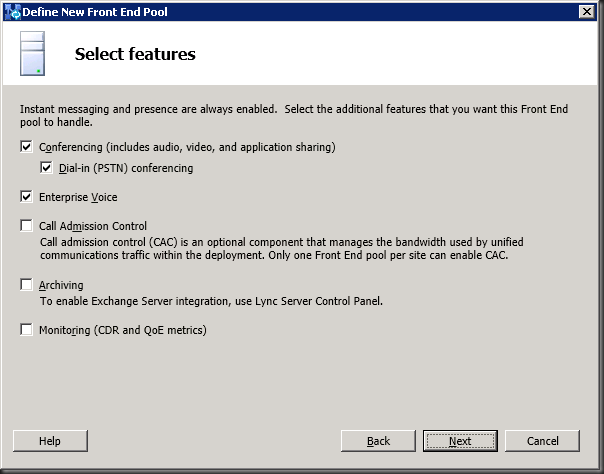Click the Help button
Screen dimensions: 604x474
(50, 441)
